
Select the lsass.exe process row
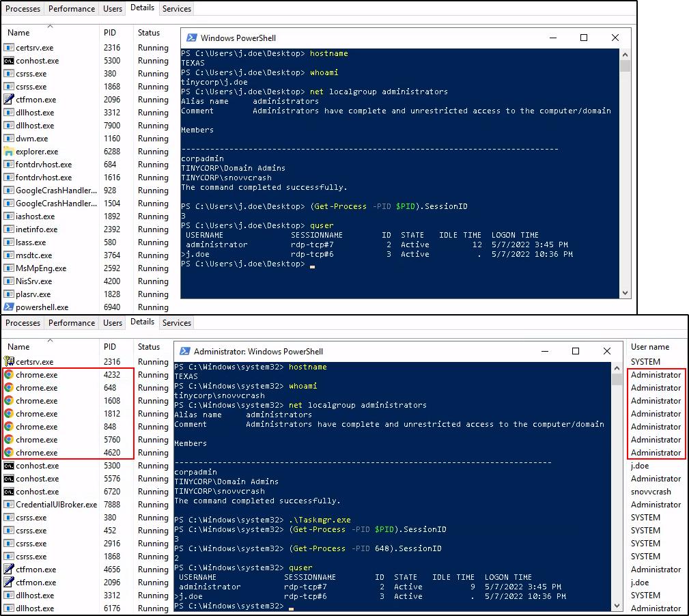coord(31,242)
